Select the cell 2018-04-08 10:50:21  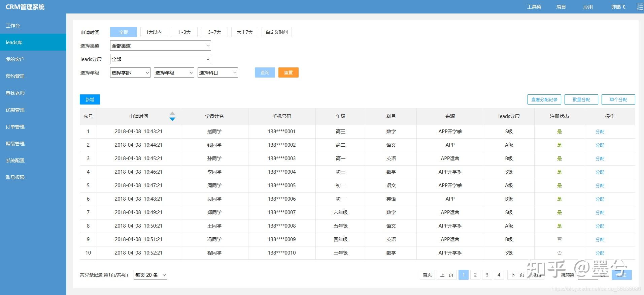(139, 226)
